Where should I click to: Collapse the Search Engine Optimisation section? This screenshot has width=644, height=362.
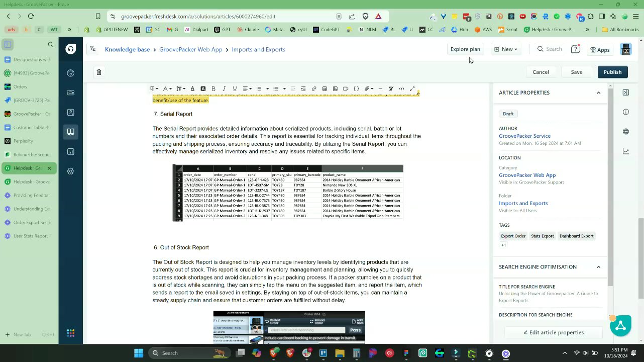point(598,267)
